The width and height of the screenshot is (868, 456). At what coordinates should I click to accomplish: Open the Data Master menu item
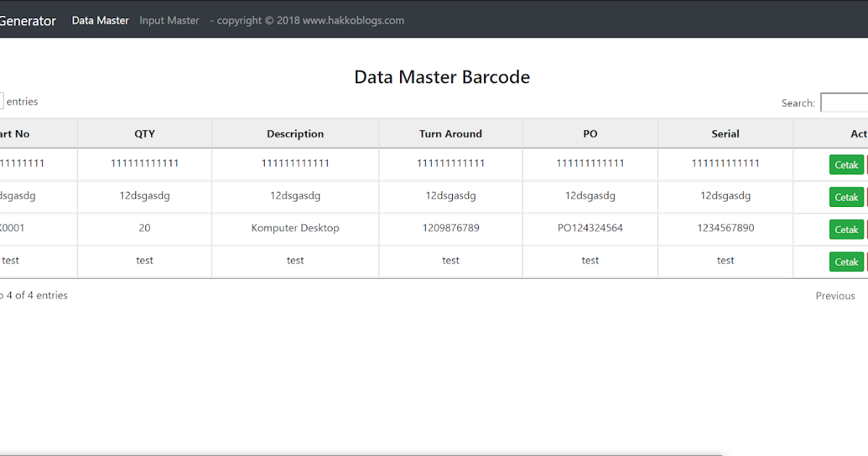pos(100,20)
